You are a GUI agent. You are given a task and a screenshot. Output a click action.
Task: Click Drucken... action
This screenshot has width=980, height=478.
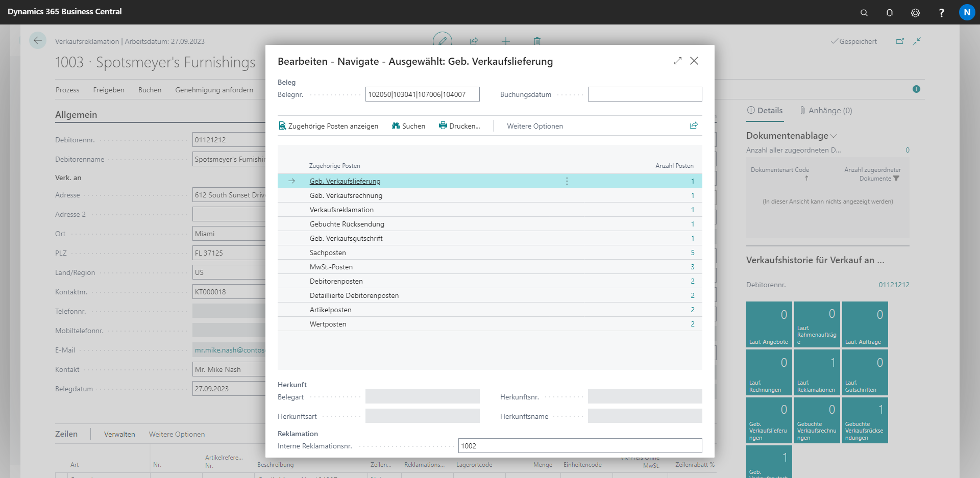pos(459,126)
